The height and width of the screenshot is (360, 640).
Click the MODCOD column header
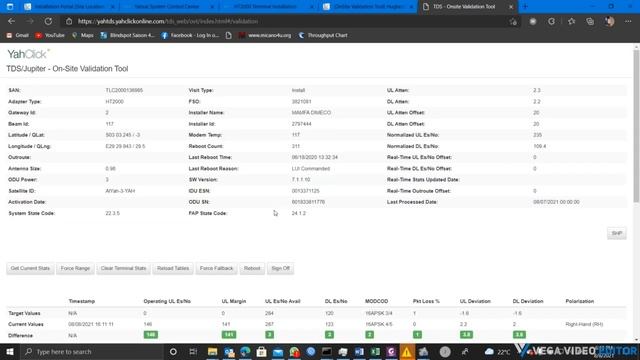376,301
